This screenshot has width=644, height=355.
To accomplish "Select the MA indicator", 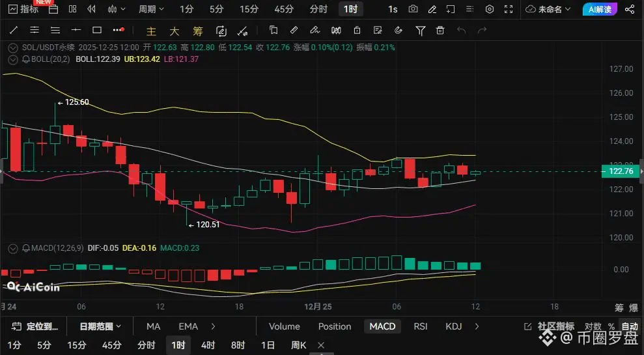I will [x=153, y=326].
